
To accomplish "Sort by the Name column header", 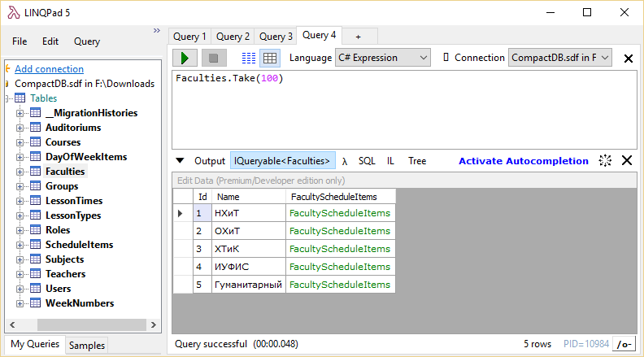I will [249, 197].
